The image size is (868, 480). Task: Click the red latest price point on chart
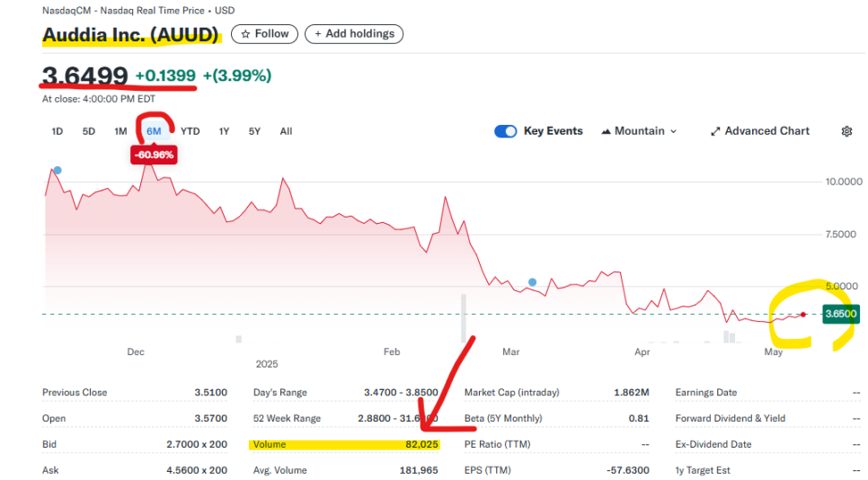(x=803, y=315)
